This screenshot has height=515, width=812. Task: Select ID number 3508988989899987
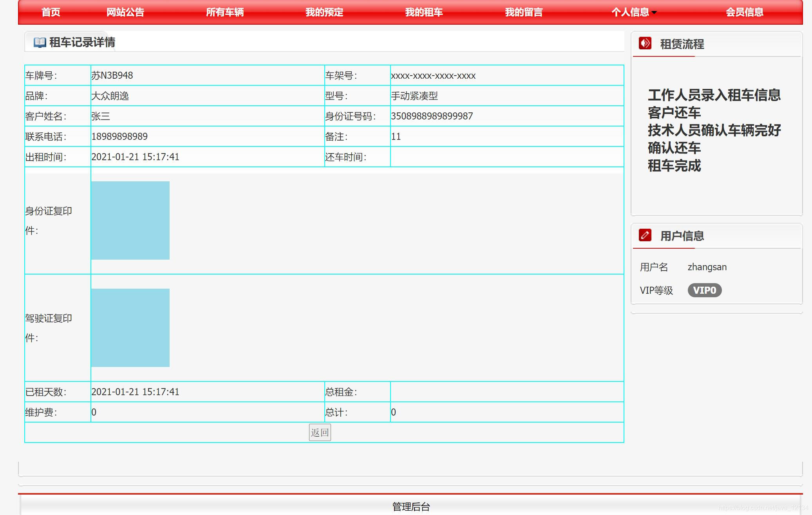click(x=432, y=116)
